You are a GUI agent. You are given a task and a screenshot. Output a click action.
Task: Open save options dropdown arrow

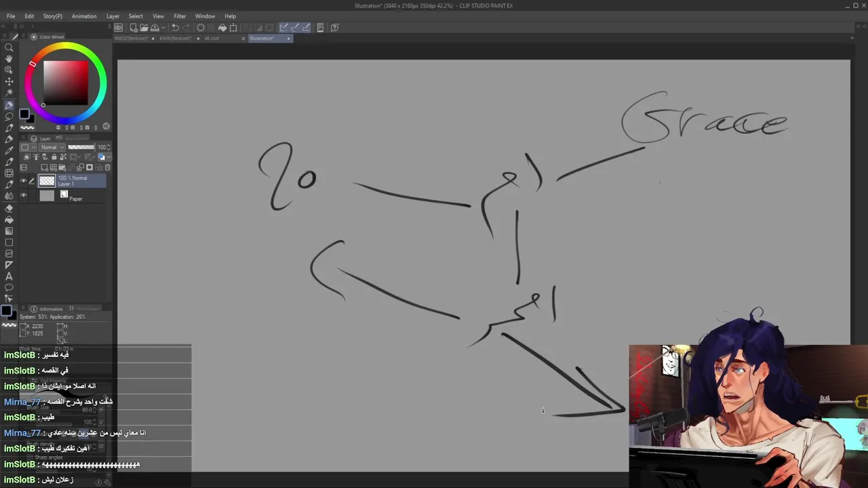click(163, 28)
